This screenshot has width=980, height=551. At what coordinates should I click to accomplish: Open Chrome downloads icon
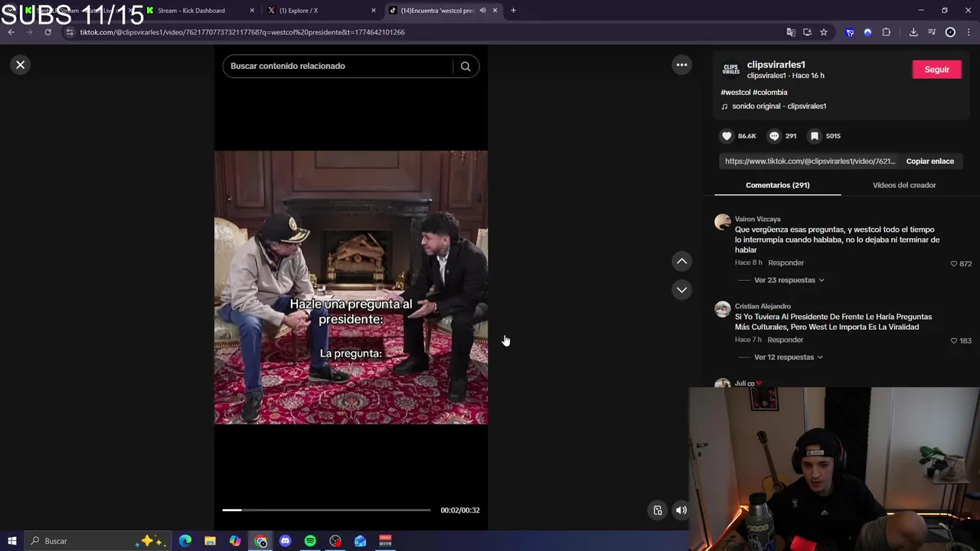(913, 32)
